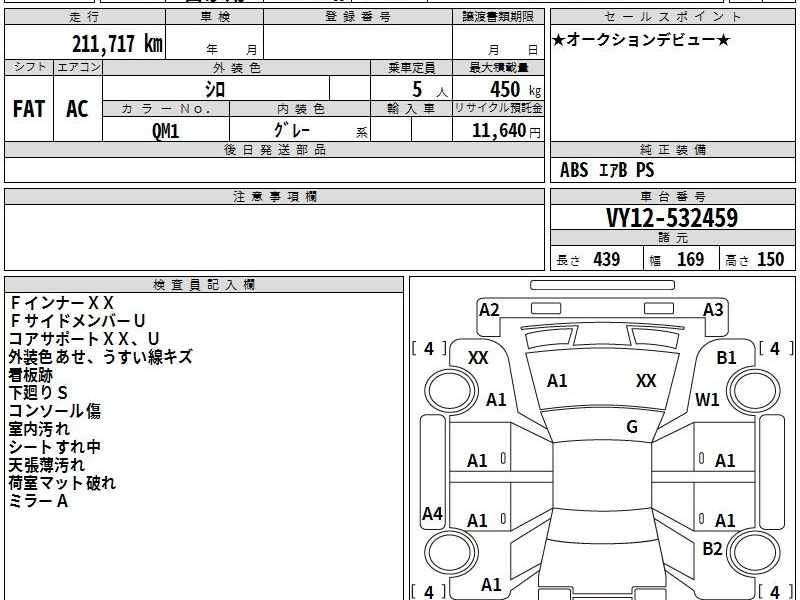Viewport: 800px width, 600px height.
Task: Click the G mark on the windshield
Action: click(632, 427)
